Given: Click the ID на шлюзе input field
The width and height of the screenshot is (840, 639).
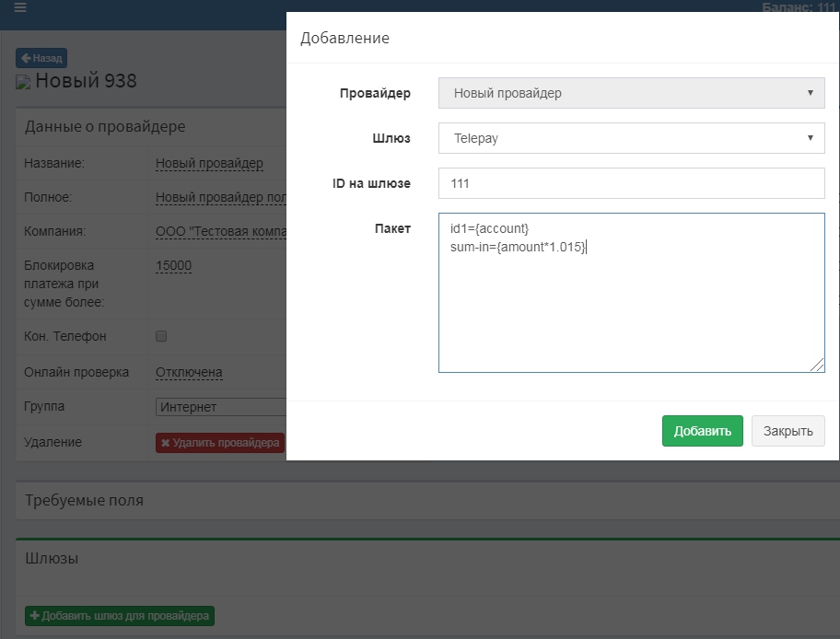Looking at the screenshot, I should pos(631,183).
